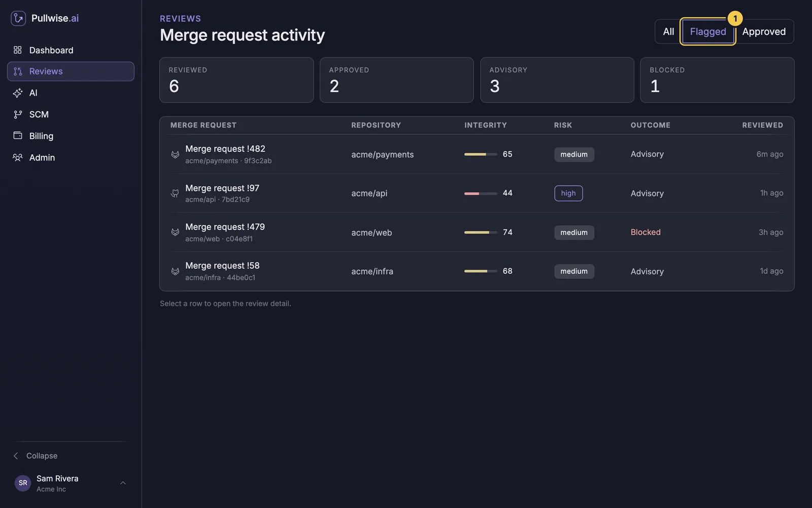Click the Collapse sidebar chevron
812x508 pixels.
[16, 456]
